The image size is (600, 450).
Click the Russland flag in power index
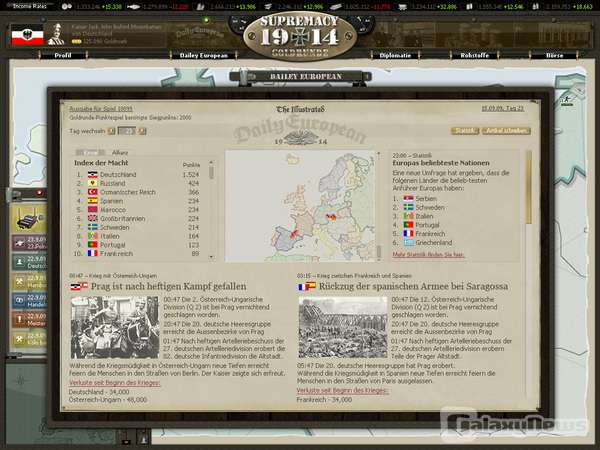[x=93, y=183]
